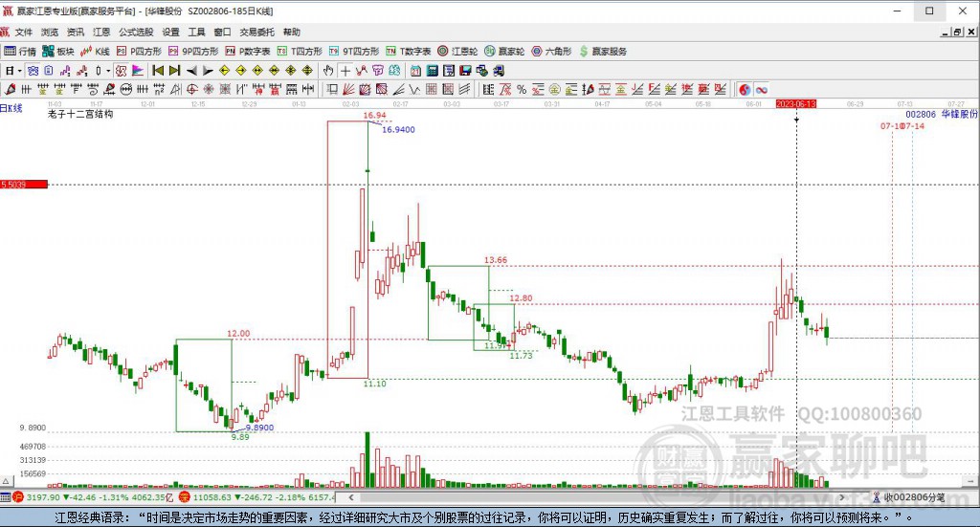Select the gold circle 金 icon
This screenshot has width=980, height=527.
(x=555, y=89)
